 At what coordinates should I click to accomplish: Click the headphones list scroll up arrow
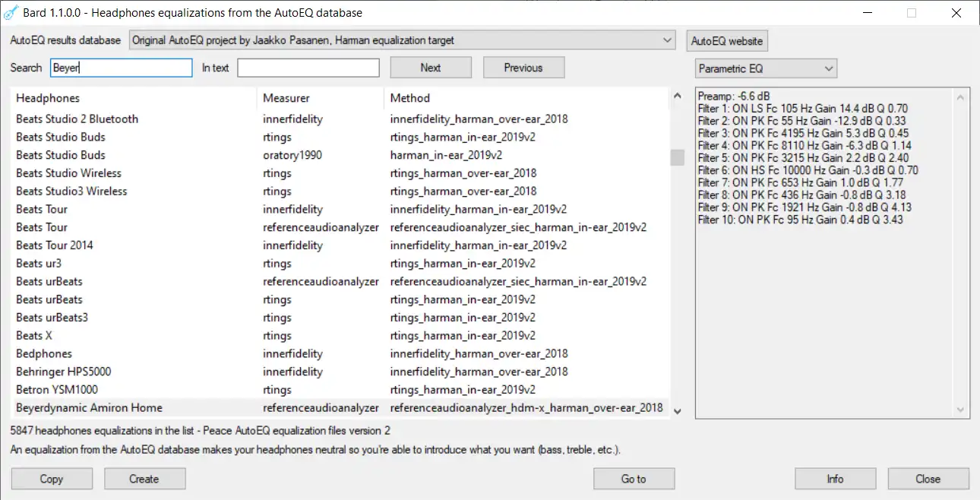[677, 97]
